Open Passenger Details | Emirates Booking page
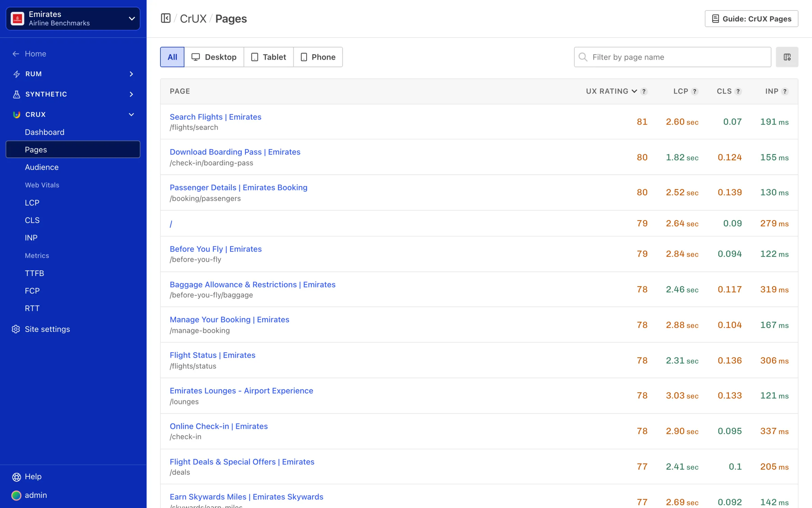The image size is (812, 508). click(x=239, y=188)
